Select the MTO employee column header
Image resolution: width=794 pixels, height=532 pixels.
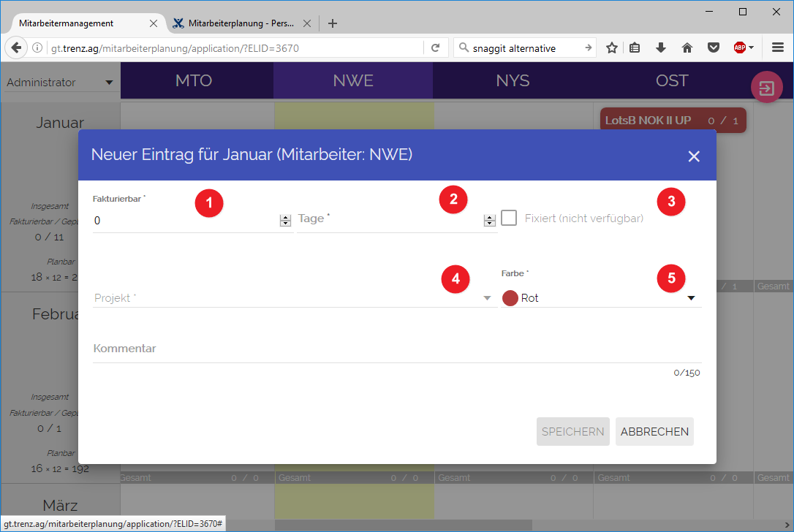point(194,80)
